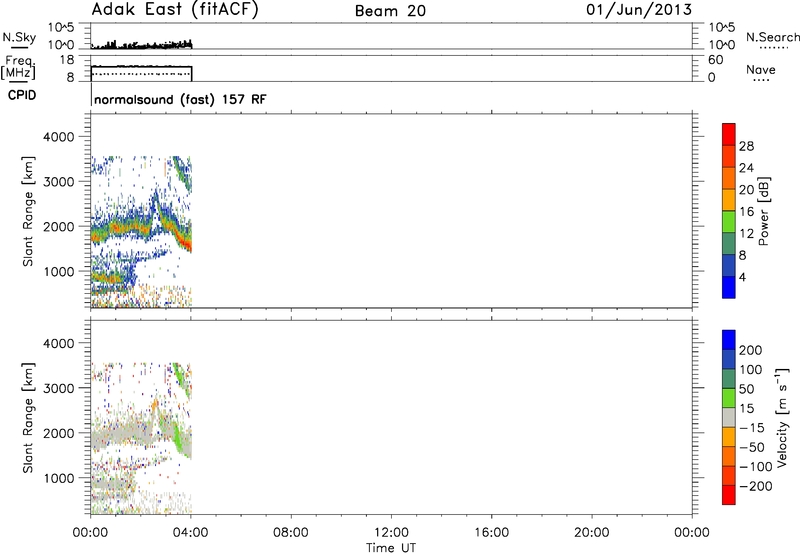
Task: Click the '200' tick on velocity colorbar
Action: click(751, 350)
